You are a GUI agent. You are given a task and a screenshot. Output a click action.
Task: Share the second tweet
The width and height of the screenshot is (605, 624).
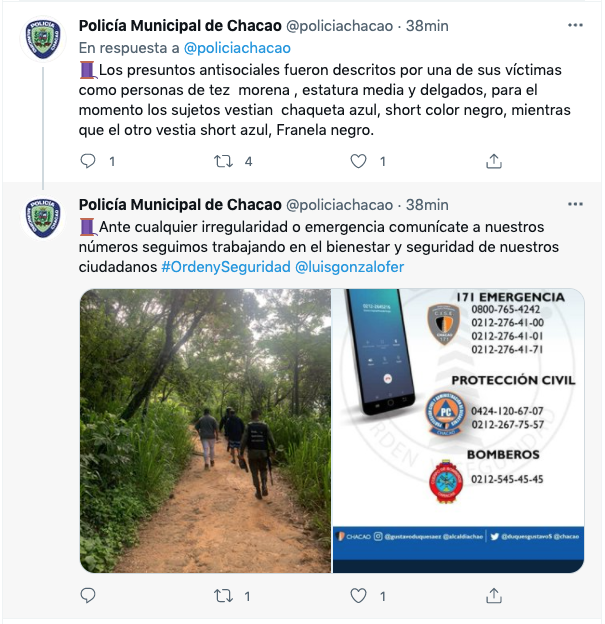pos(493,596)
